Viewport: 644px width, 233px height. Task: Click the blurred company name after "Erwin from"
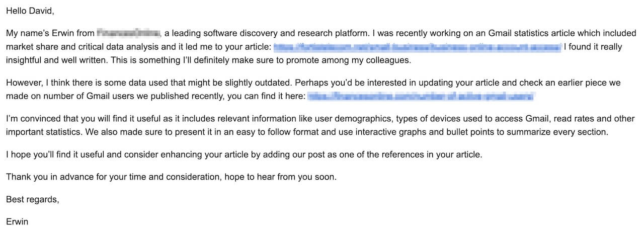[128, 34]
